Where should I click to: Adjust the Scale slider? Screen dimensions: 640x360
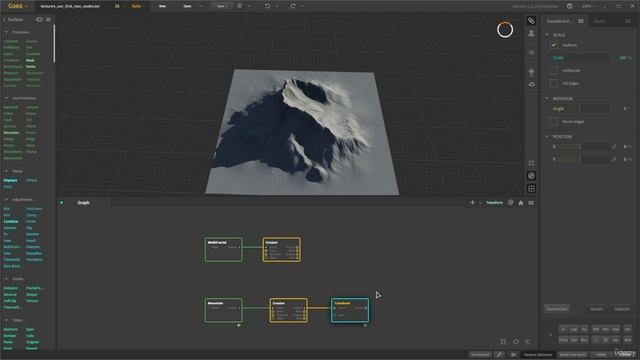[x=580, y=58]
